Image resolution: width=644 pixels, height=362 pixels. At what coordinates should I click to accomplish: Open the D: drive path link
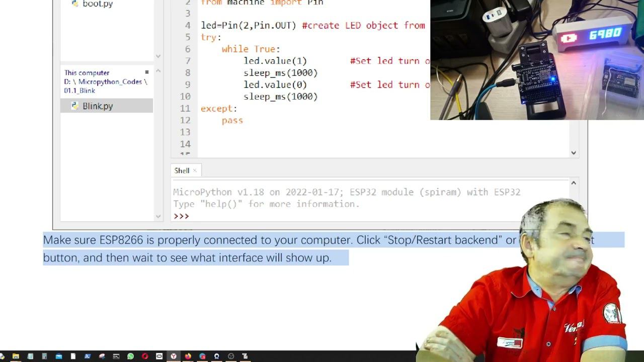[67, 81]
